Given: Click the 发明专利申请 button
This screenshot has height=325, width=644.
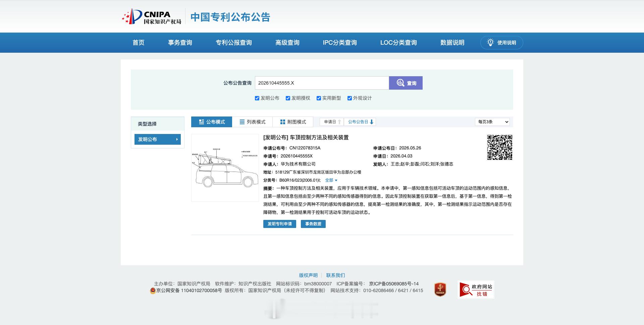Looking at the screenshot, I should click(x=280, y=224).
